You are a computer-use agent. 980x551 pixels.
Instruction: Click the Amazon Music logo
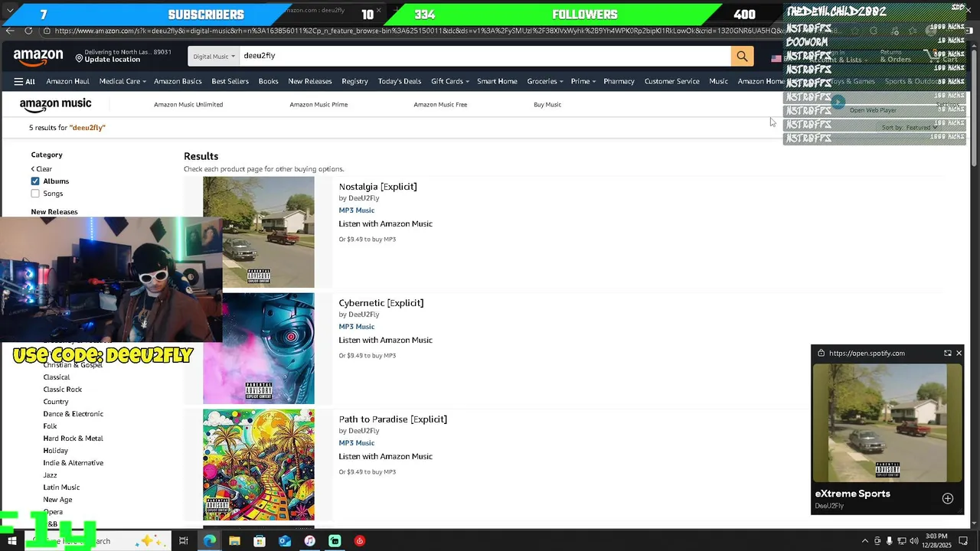55,105
